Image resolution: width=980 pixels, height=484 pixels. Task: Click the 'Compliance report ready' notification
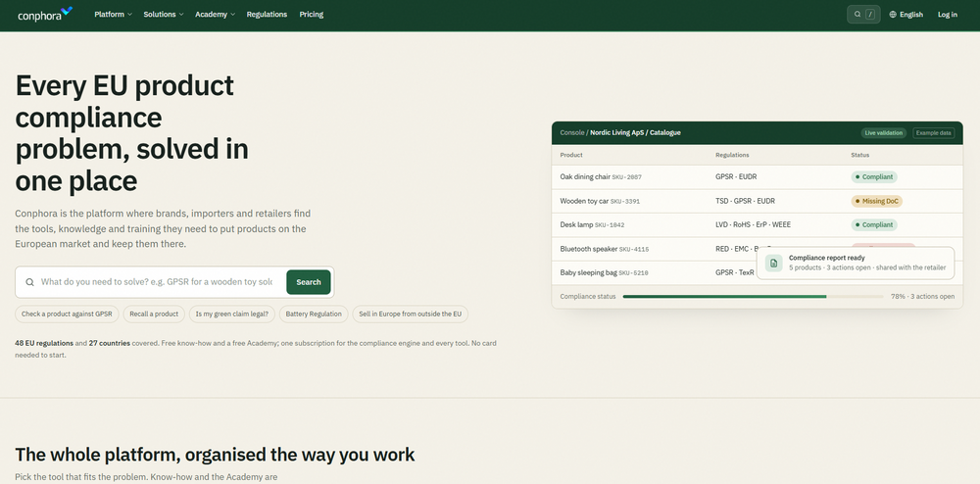tap(856, 263)
